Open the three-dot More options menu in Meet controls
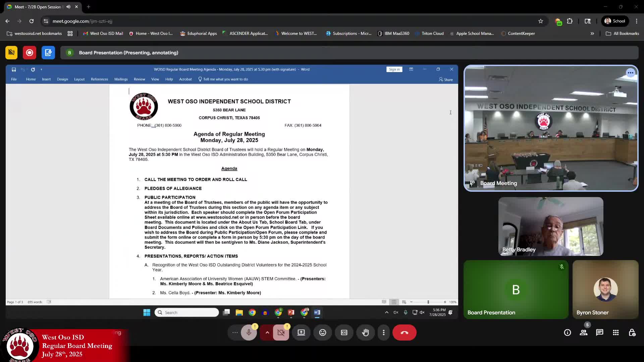This screenshot has height=362, width=644. pos(384,333)
